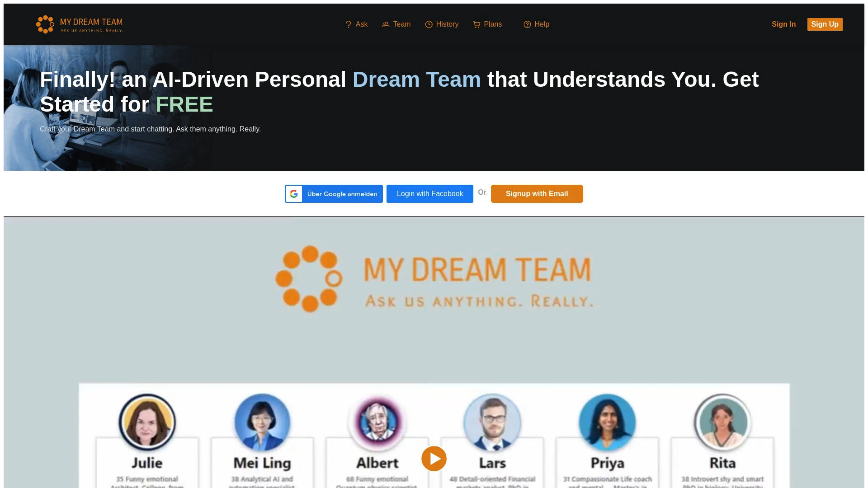Click Über Google anmelden button
The image size is (868, 488).
tap(333, 193)
